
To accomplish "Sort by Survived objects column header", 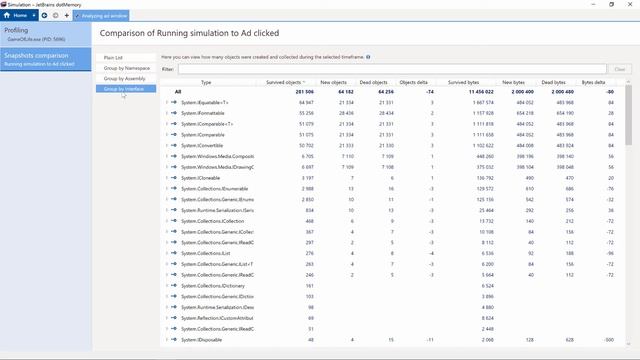I will (285, 82).
